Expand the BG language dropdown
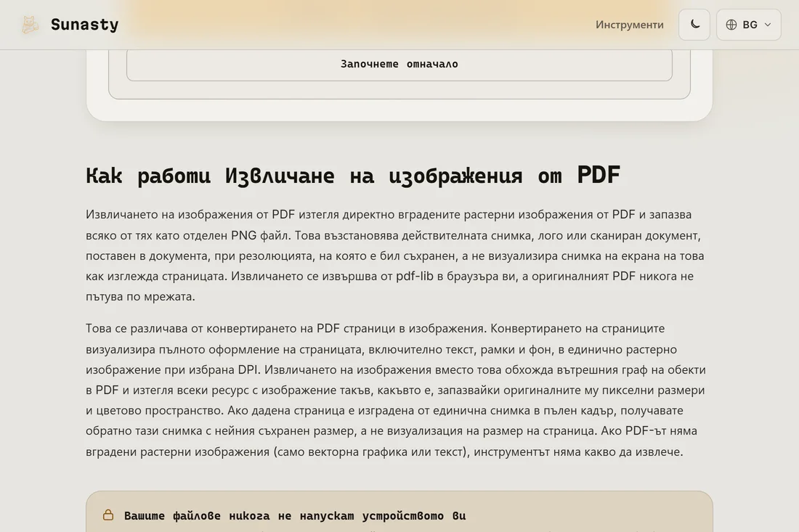The image size is (799, 532). click(x=748, y=25)
